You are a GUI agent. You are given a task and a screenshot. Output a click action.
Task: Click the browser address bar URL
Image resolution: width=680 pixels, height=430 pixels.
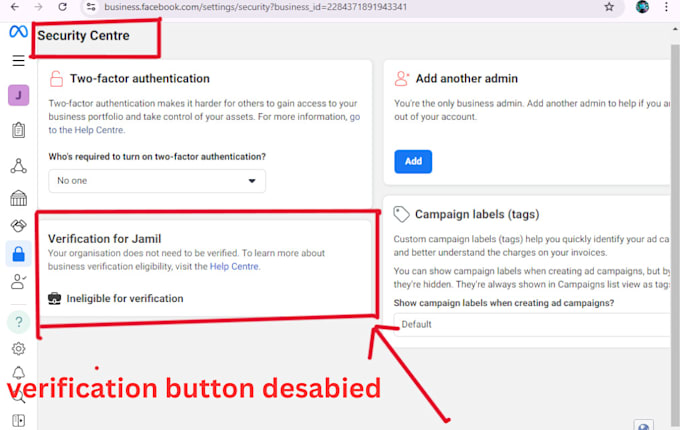[255, 7]
